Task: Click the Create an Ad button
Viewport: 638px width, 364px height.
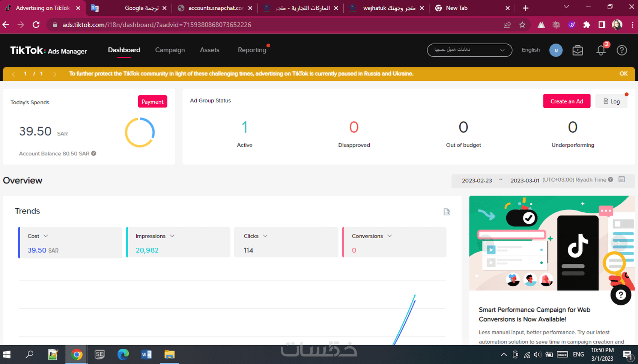Action: 567,101
